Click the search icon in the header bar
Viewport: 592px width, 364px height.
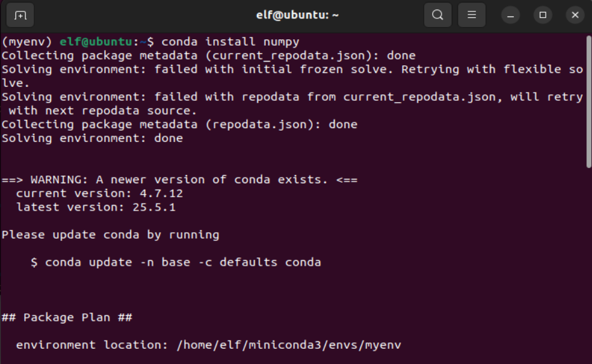(x=438, y=15)
